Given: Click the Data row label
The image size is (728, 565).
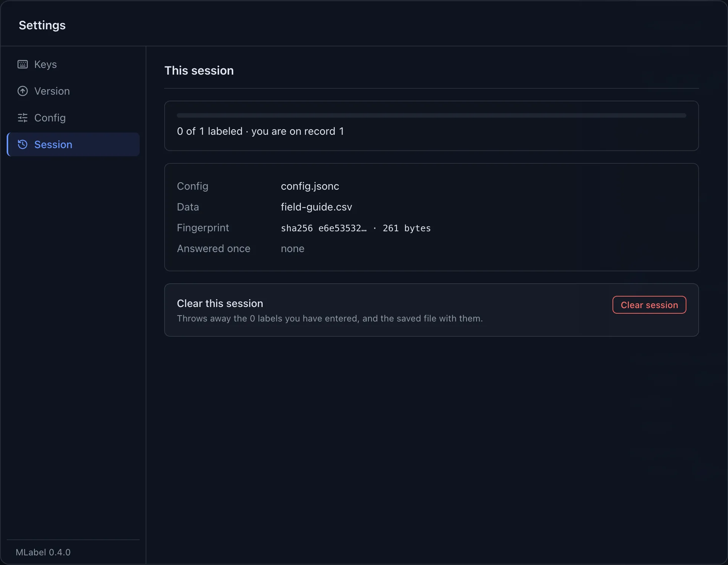Looking at the screenshot, I should [x=188, y=207].
